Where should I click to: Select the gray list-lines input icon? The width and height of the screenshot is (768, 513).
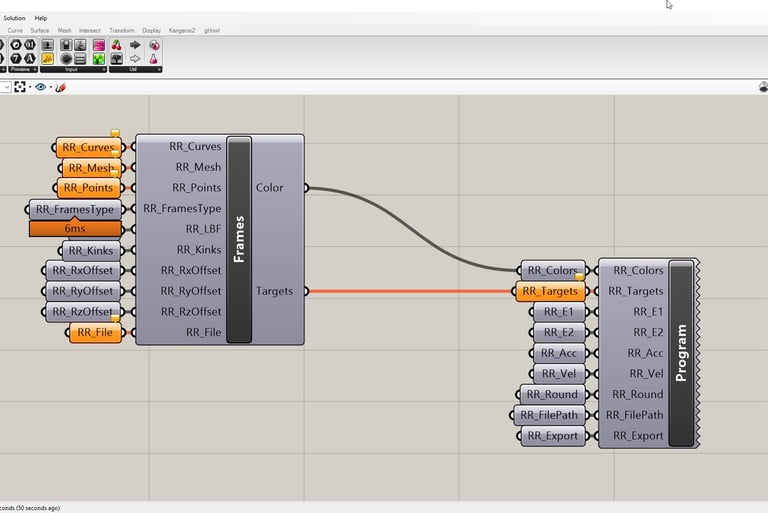point(80,59)
